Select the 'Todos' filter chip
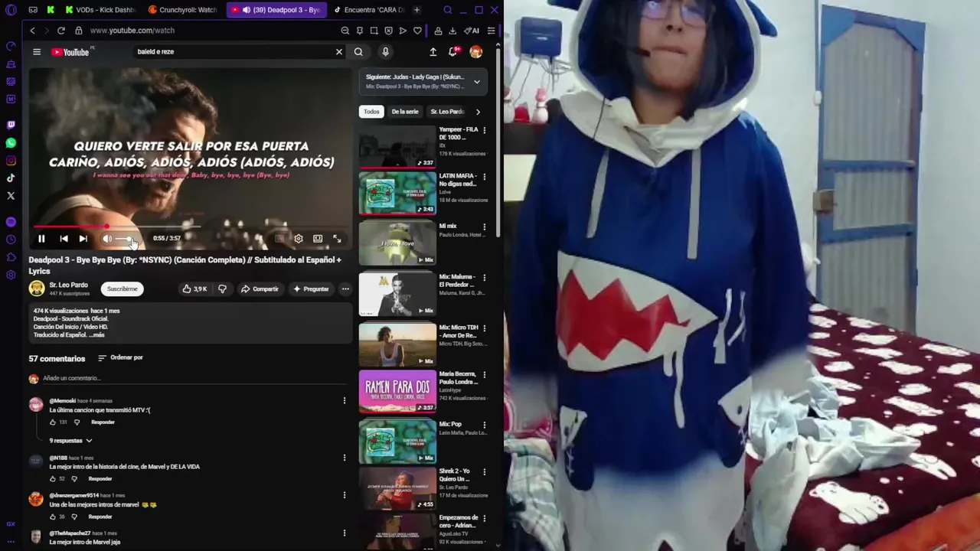This screenshot has height=551, width=980. 371,112
